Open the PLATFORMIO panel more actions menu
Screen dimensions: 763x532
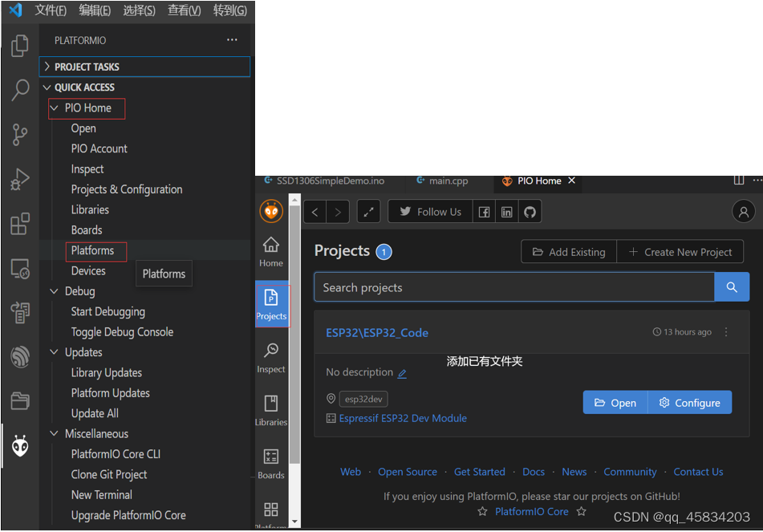point(232,40)
